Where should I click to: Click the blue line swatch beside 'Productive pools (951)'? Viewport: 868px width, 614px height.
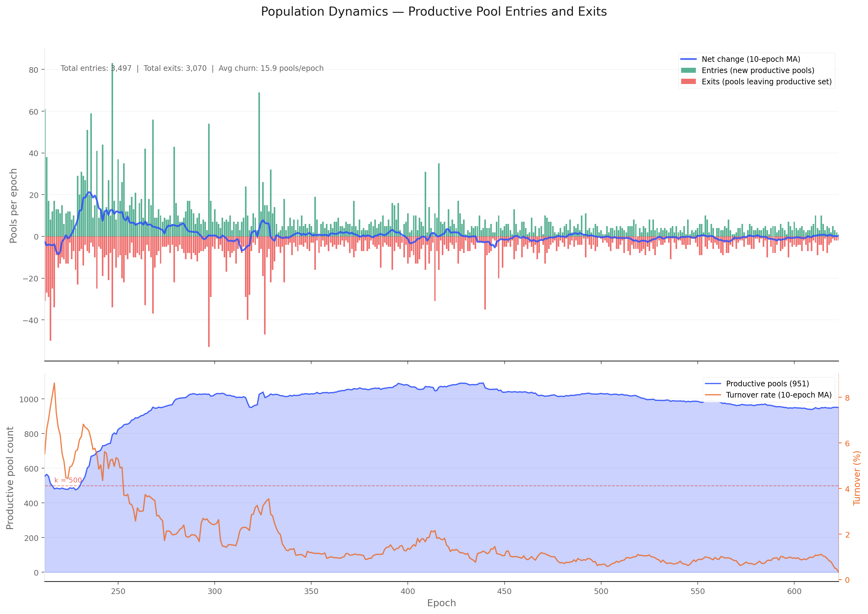(713, 384)
